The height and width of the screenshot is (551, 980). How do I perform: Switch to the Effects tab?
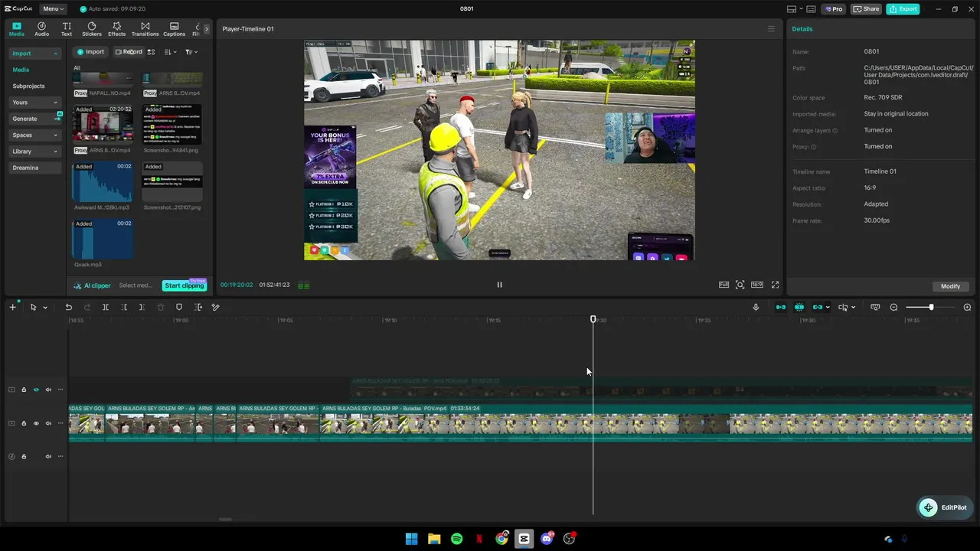[116, 29]
